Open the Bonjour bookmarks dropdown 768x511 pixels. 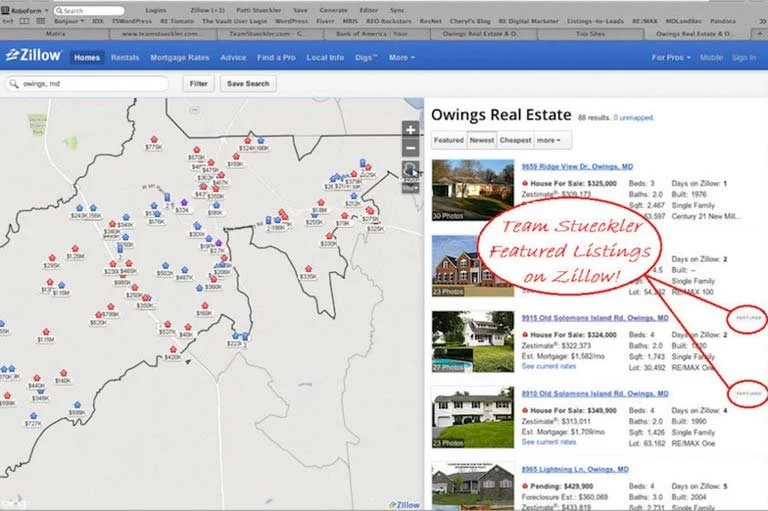point(69,22)
